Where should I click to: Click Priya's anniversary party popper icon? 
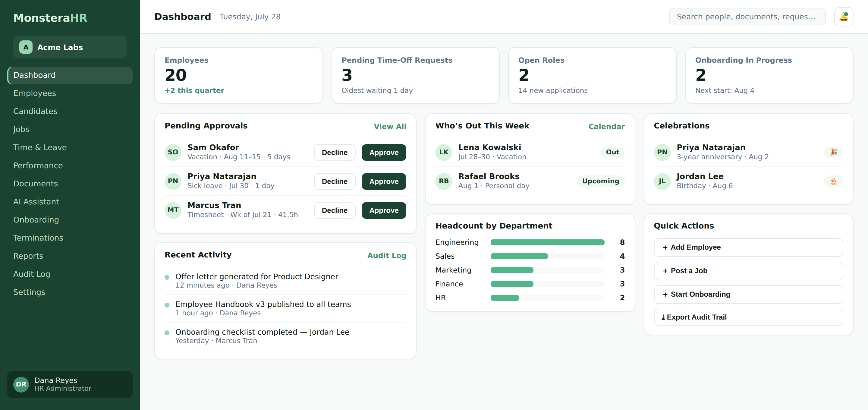coord(833,152)
